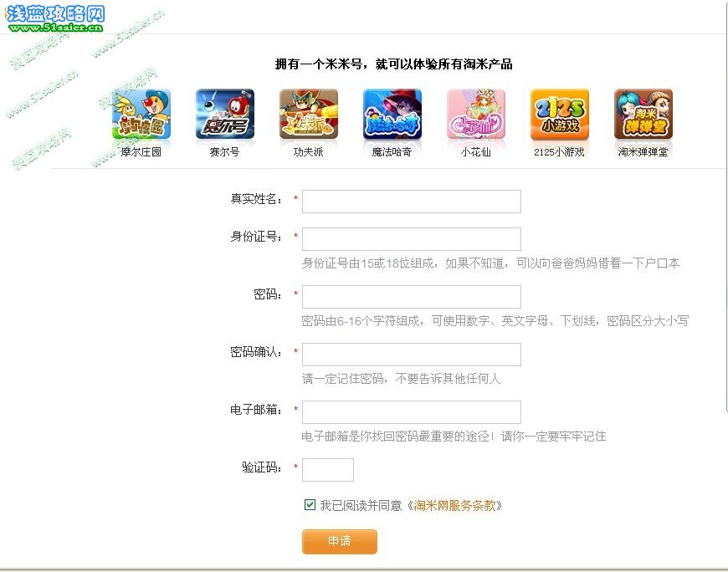Viewport: 728px width, 572px height.
Task: Click the orange 申请 button
Action: [x=340, y=541]
